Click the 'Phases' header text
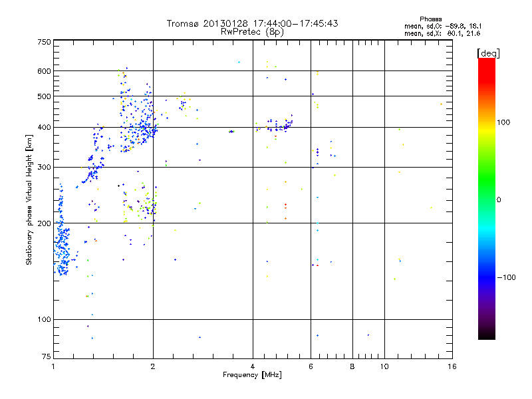 click(430, 19)
